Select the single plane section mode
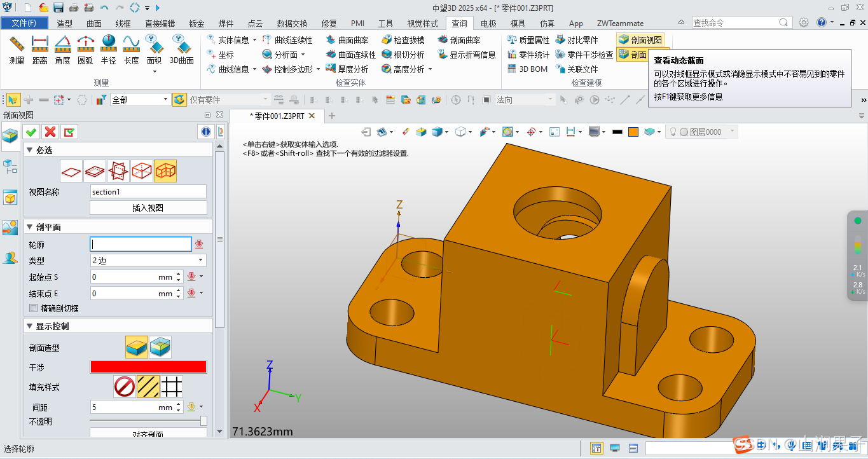 point(72,171)
